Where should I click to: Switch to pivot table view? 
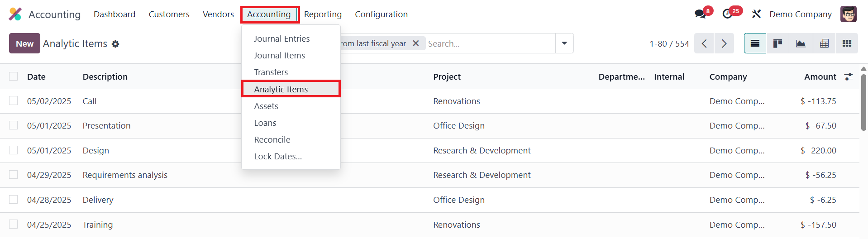coord(824,43)
